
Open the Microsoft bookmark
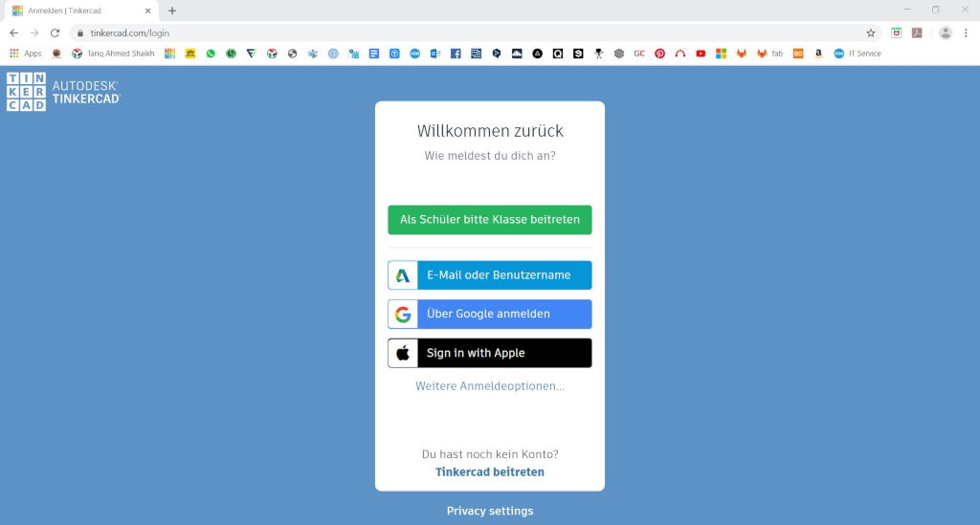click(x=721, y=54)
